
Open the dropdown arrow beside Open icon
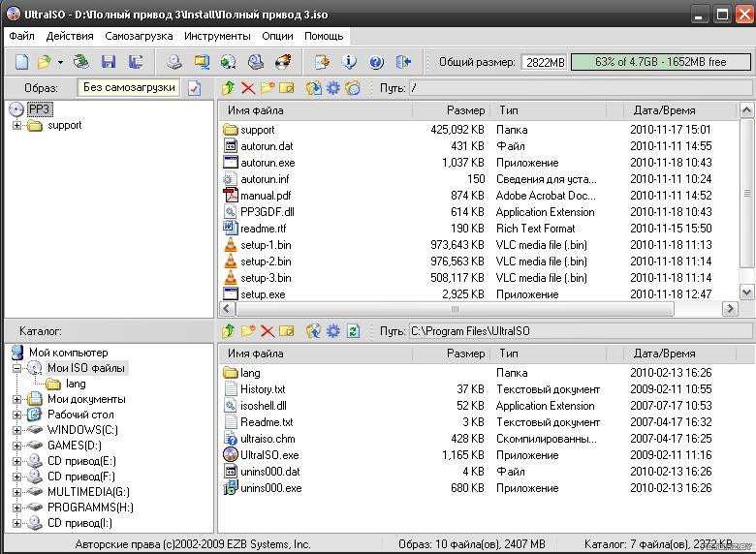pyautogui.click(x=60, y=62)
